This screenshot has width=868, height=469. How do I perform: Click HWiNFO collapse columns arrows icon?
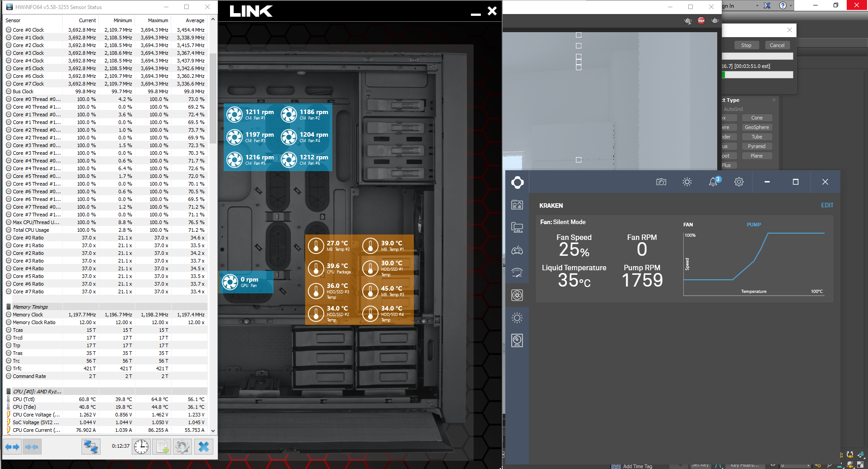click(x=32, y=447)
